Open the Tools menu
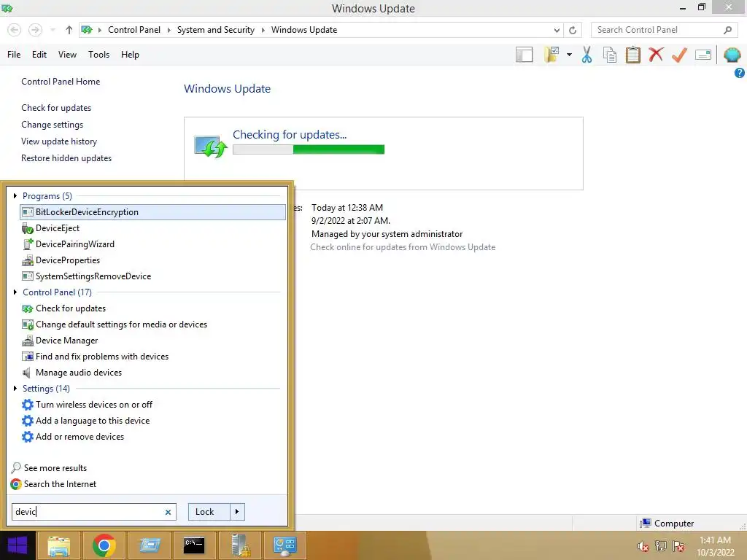Viewport: 747px width, 560px height. [x=98, y=54]
